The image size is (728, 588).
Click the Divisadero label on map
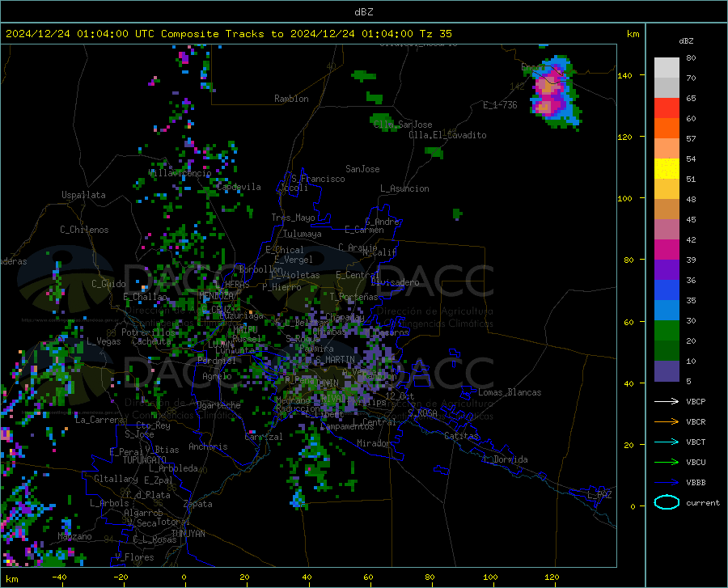tap(395, 282)
